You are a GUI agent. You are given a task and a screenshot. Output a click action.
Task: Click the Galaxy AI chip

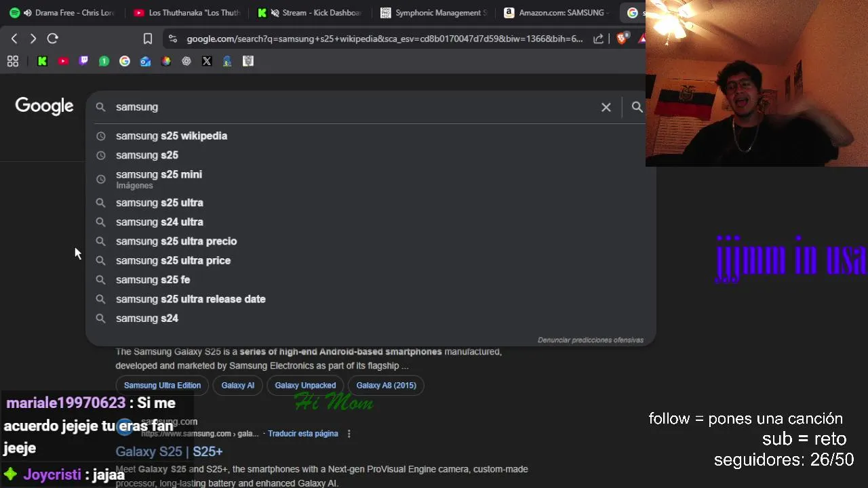click(x=237, y=386)
